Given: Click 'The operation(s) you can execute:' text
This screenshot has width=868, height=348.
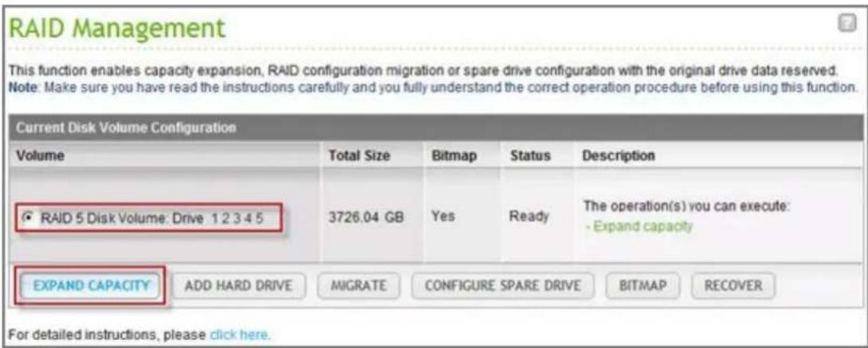Looking at the screenshot, I should (x=686, y=205).
